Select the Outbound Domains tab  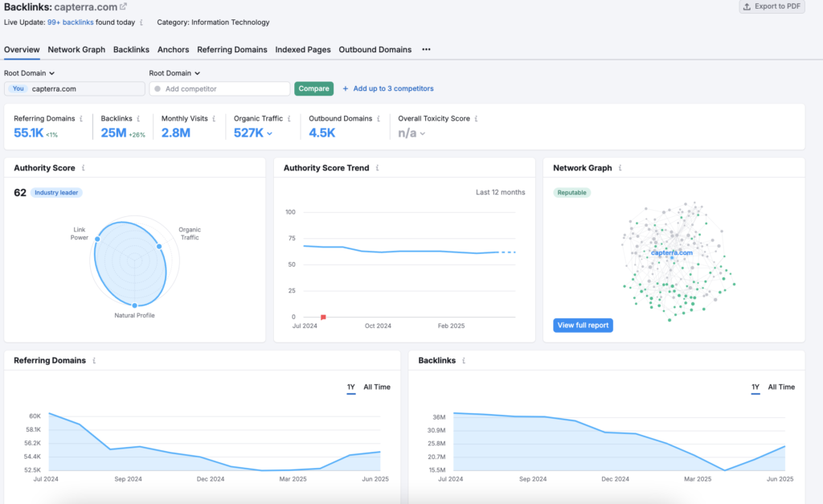(x=375, y=49)
